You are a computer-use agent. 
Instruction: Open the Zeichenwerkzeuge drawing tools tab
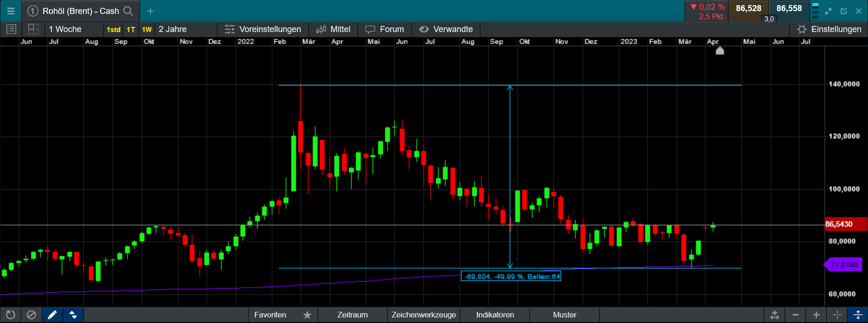(424, 315)
